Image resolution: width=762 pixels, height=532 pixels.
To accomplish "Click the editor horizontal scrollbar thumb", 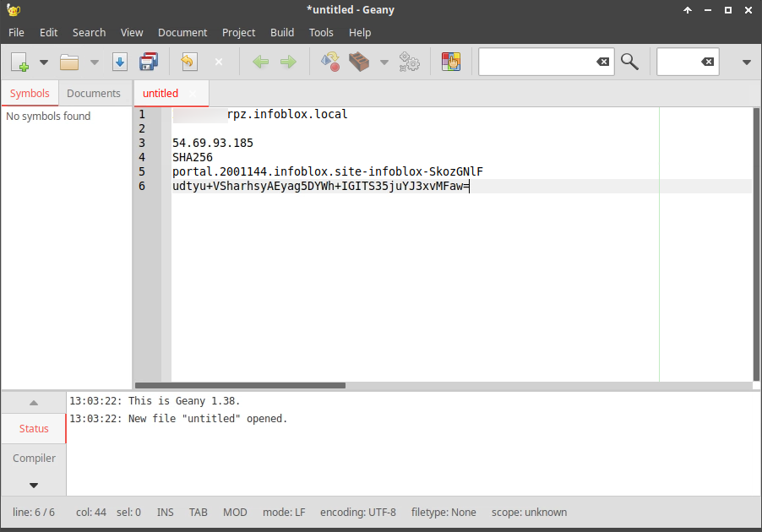I will tap(240, 385).
